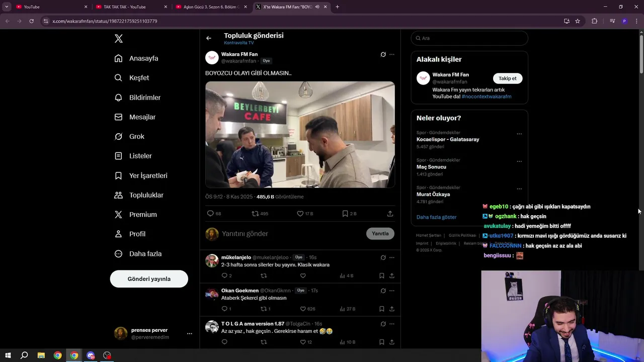The height and width of the screenshot is (362, 644).
Task: Open Bildirimler notifications
Action: [137, 98]
